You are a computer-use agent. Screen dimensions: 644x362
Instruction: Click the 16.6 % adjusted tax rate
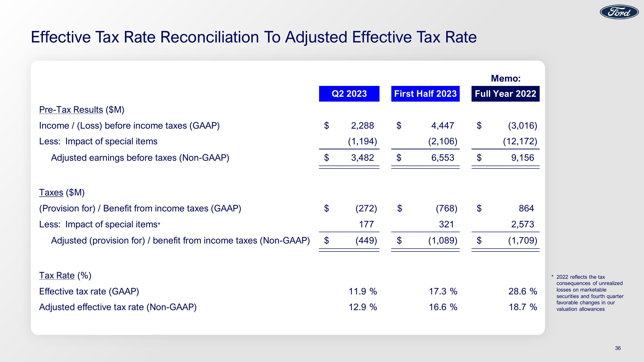(443, 307)
